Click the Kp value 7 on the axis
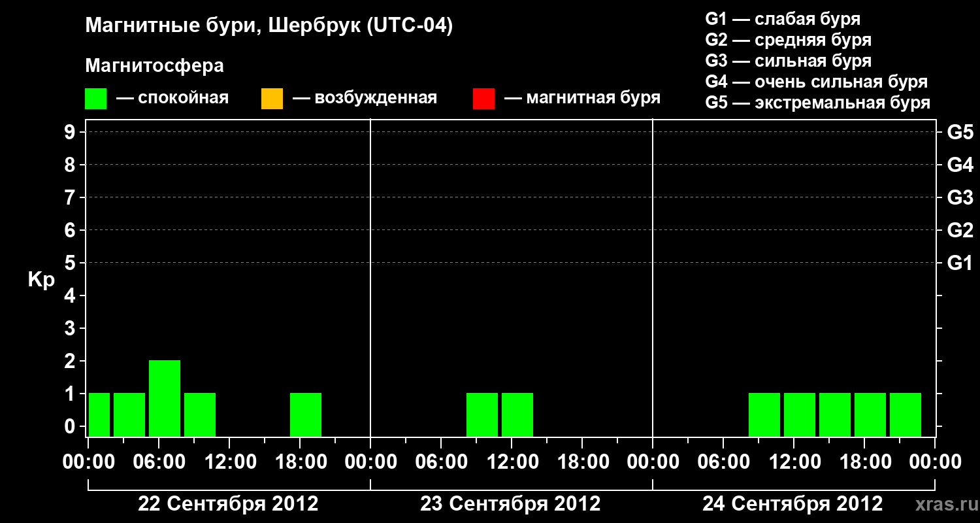This screenshot has height=523, width=980. click(71, 197)
